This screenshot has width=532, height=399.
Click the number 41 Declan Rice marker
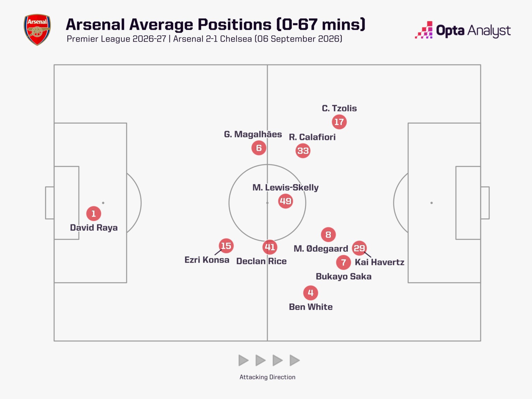coord(270,247)
